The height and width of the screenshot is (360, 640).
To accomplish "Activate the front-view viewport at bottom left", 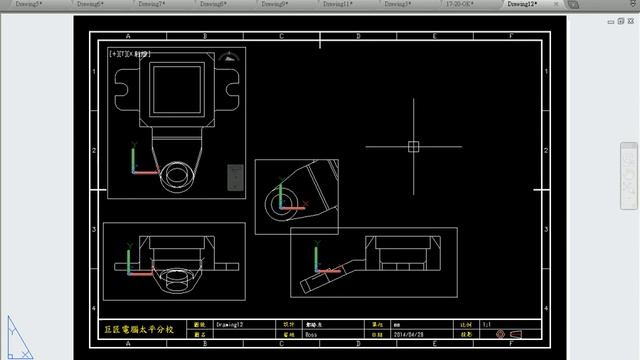I will (x=174, y=261).
